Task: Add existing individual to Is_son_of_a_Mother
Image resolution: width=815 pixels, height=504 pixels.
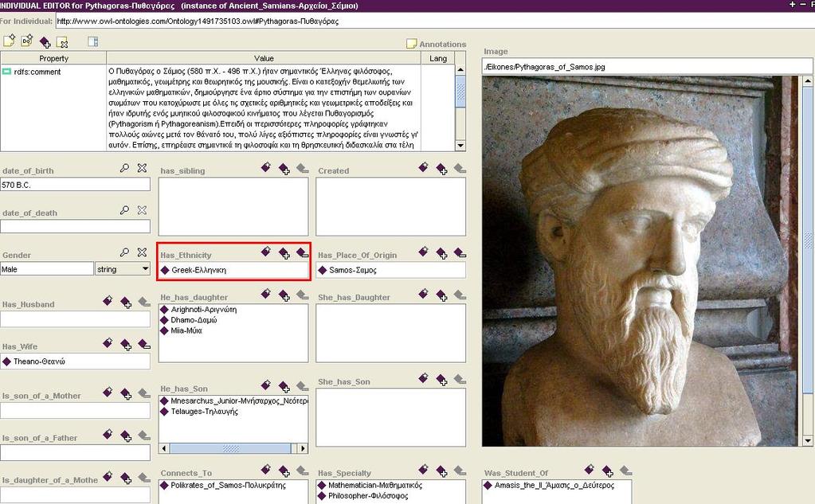Action: tap(126, 394)
